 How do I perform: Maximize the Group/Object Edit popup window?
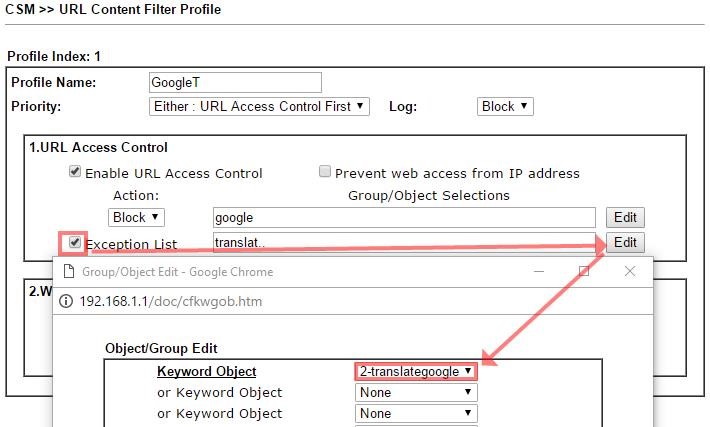[x=584, y=271]
